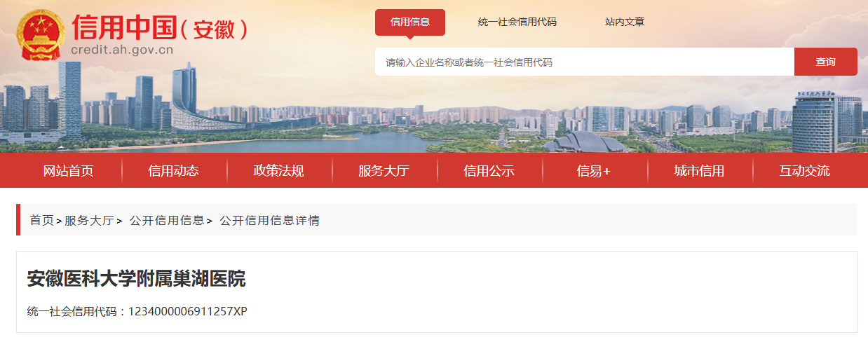
Task: Open 信用动态 navigation menu
Action: [x=174, y=170]
